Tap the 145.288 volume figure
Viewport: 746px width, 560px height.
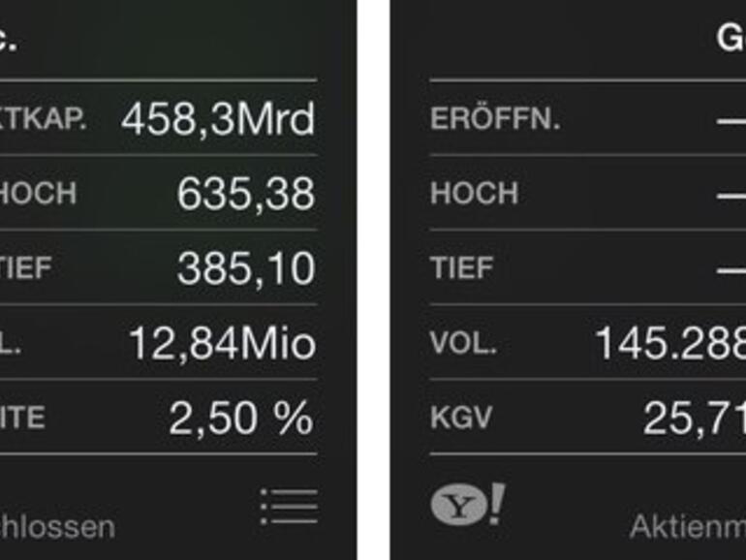click(x=668, y=343)
